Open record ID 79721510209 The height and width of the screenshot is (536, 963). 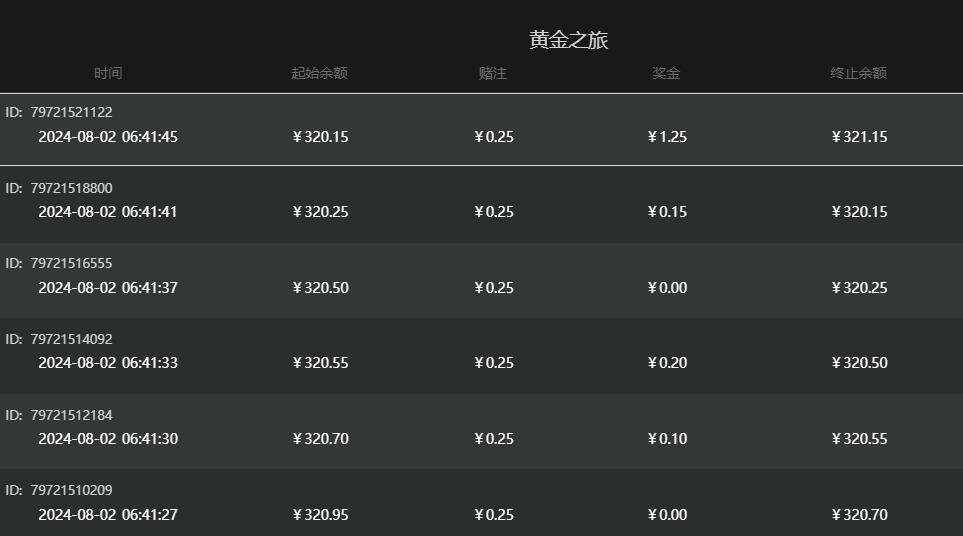[x=71, y=490]
